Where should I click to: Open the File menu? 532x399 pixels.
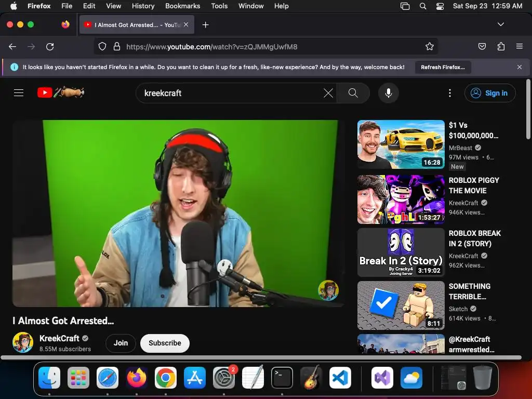coord(67,6)
